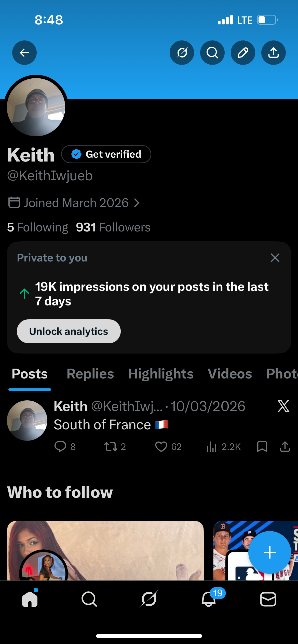Viewport: 298px width, 644px height.
Task: Go to Home feed icon
Action: click(x=30, y=599)
